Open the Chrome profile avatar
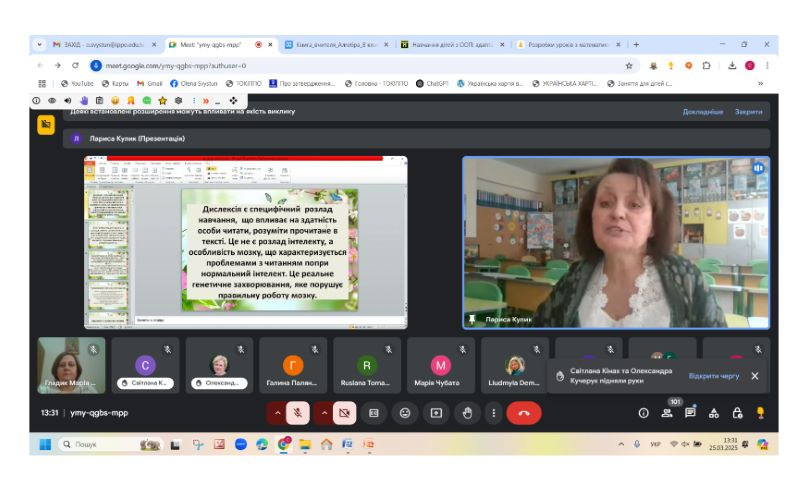This screenshot has width=800, height=488. pyautogui.click(x=749, y=65)
